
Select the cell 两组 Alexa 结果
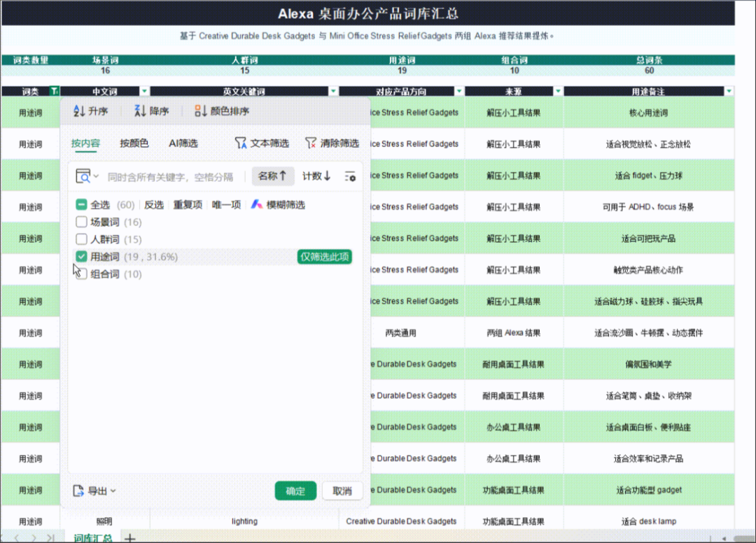514,333
